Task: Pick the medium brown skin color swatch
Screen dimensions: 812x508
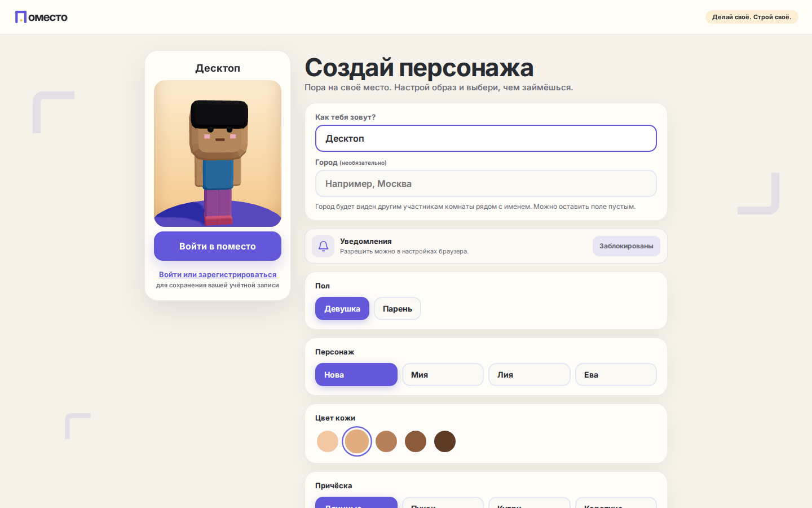Action: click(x=386, y=441)
